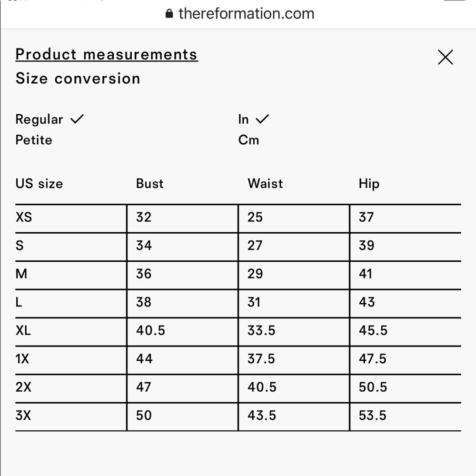The width and height of the screenshot is (476, 476).
Task: Select the M size row label
Action: [21, 274]
